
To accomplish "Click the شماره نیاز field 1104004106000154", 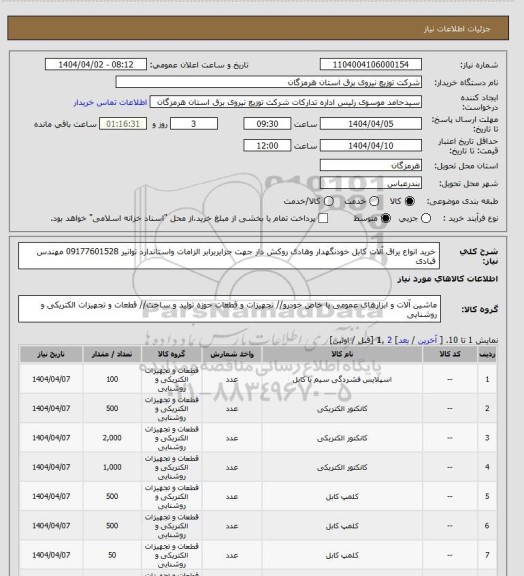I will click(x=370, y=65).
